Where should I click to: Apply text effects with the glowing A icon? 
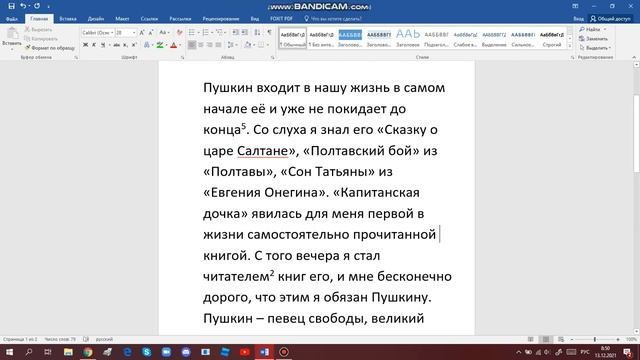point(147,45)
